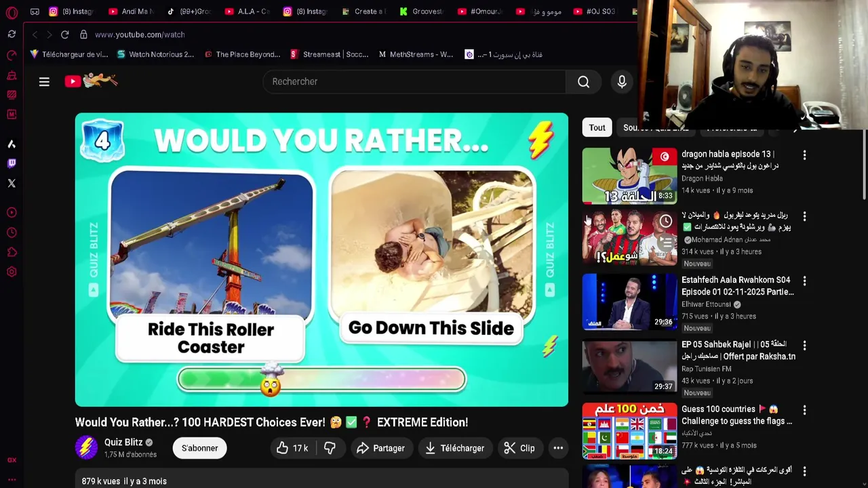
Task: Open Quiz Blitz channel name link
Action: 123,443
